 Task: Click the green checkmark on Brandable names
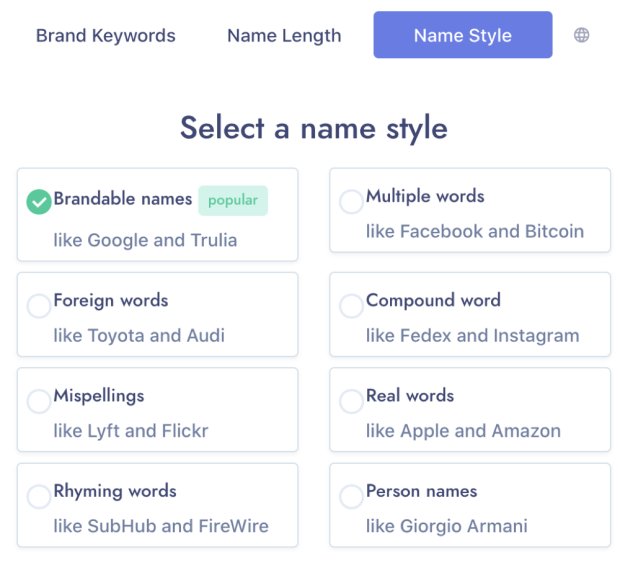[x=38, y=202]
